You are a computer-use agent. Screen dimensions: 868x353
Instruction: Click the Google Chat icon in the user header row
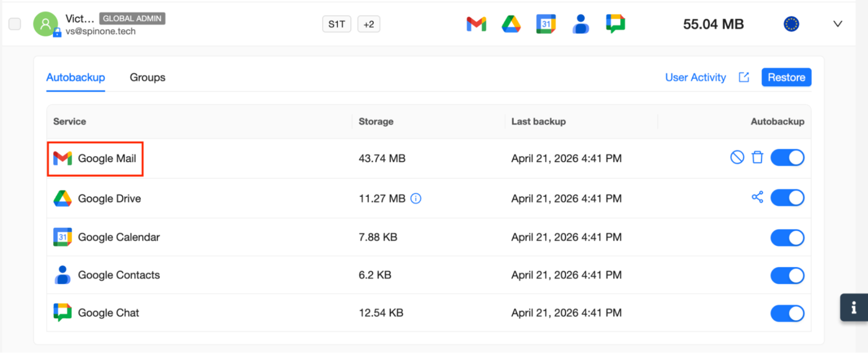[x=616, y=24]
